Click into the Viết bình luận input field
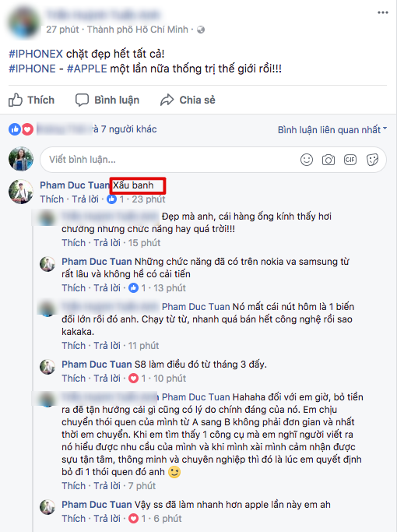This screenshot has width=397, height=532. (x=170, y=160)
